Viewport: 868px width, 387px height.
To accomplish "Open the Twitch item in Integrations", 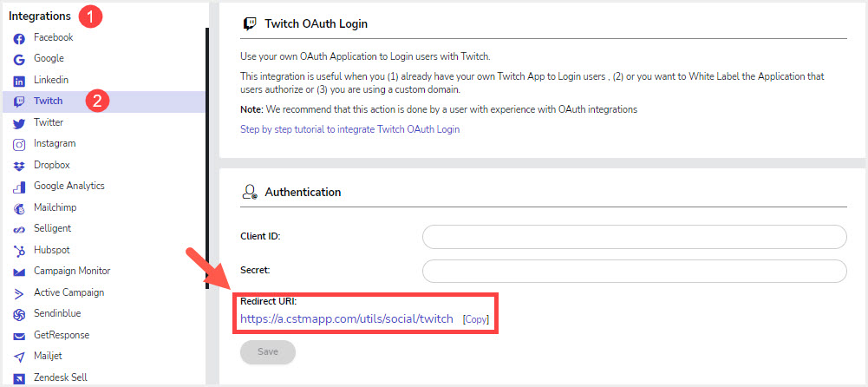I will 103,102.
